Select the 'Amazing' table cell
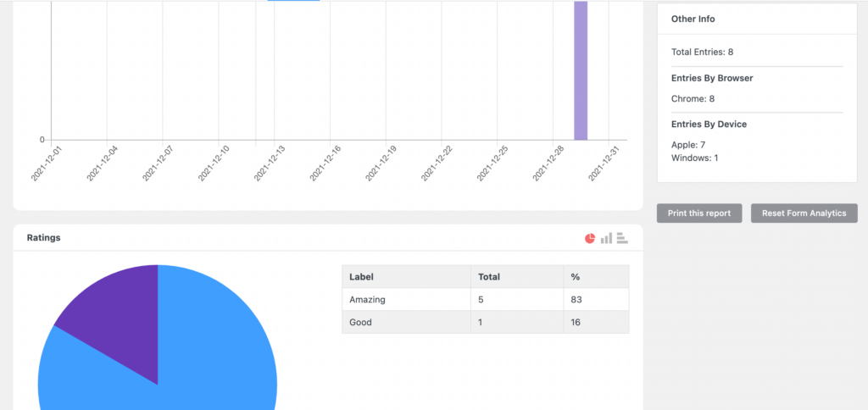 tap(406, 299)
